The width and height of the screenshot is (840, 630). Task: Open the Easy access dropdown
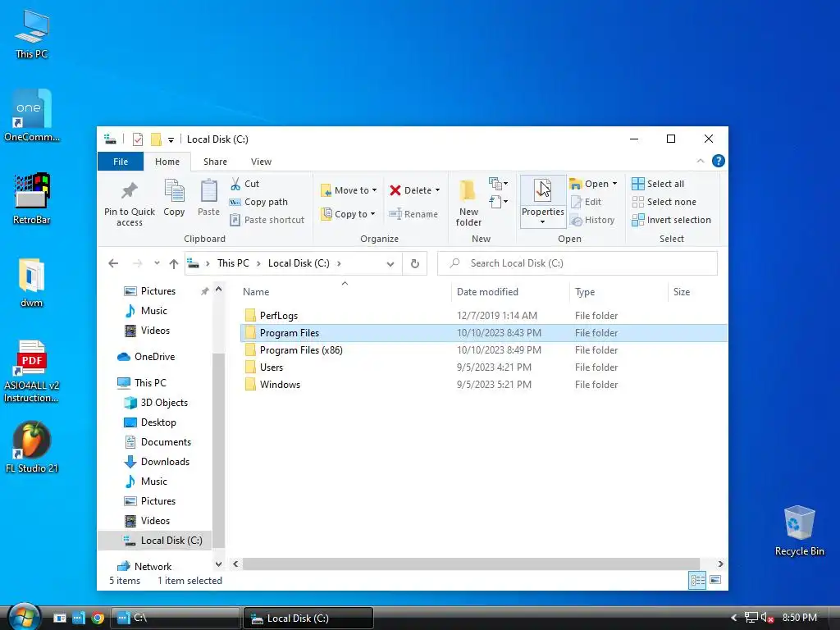tap(498, 202)
